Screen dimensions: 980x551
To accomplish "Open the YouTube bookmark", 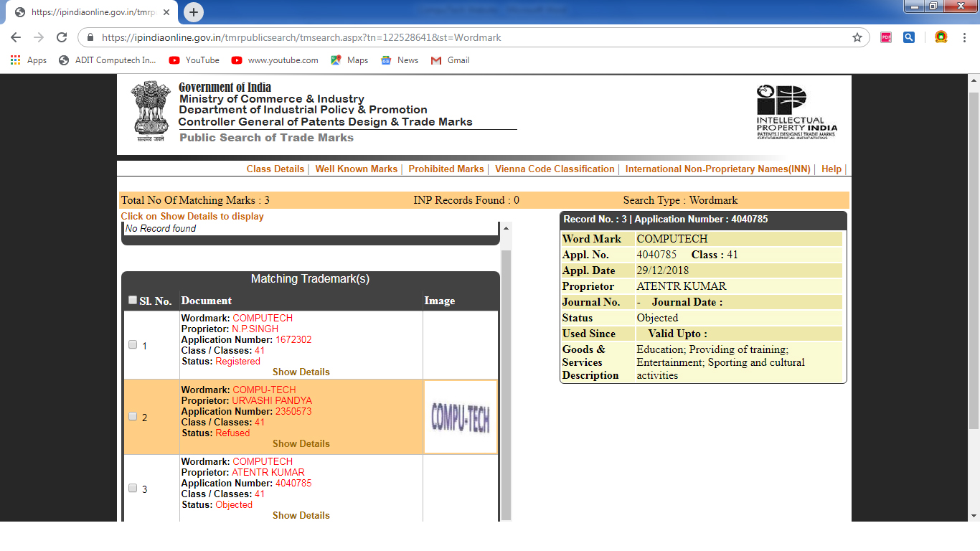I will point(194,60).
